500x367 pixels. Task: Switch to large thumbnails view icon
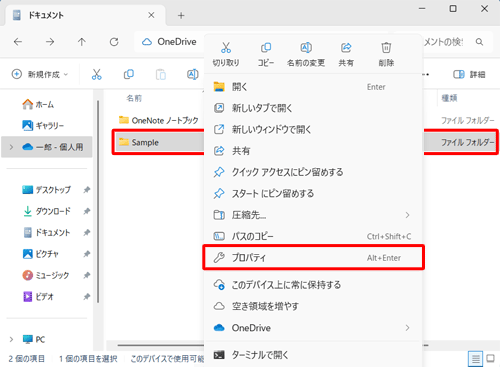click(x=490, y=359)
